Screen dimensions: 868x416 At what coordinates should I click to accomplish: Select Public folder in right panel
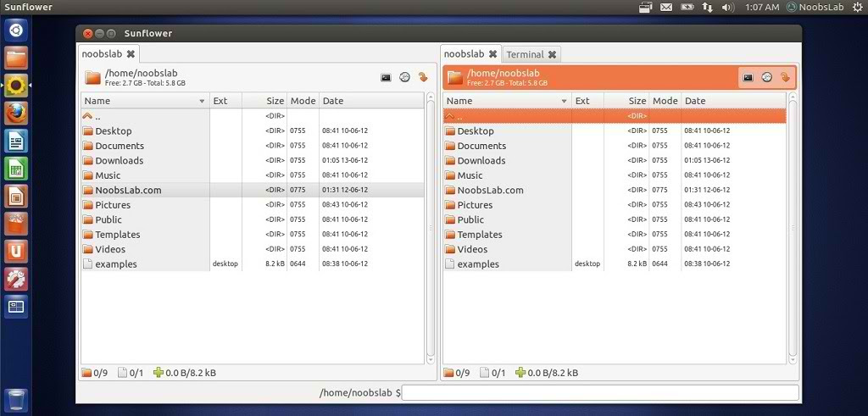click(x=615, y=219)
